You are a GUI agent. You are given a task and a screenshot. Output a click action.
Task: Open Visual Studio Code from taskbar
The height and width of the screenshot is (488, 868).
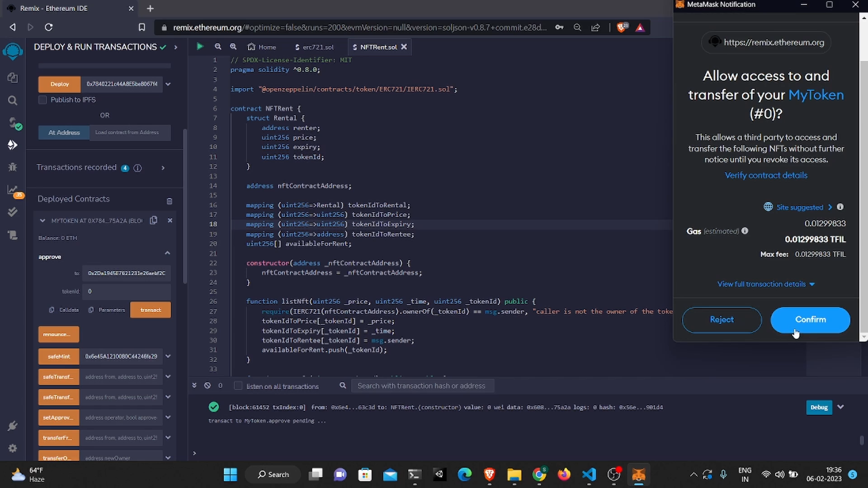(589, 474)
